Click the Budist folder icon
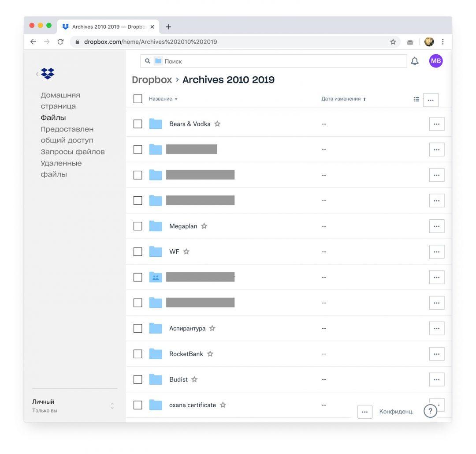Image resolution: width=476 pixels, height=454 pixels. pos(156,379)
